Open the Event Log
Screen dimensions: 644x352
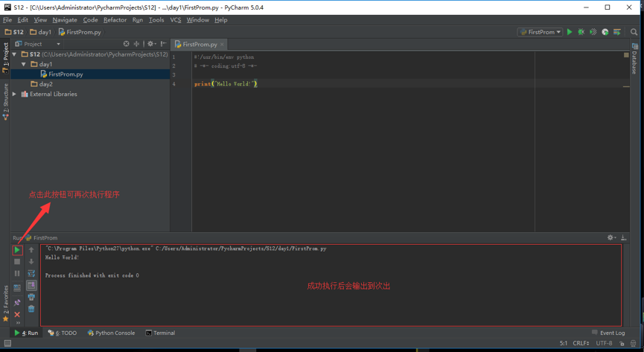coord(609,333)
